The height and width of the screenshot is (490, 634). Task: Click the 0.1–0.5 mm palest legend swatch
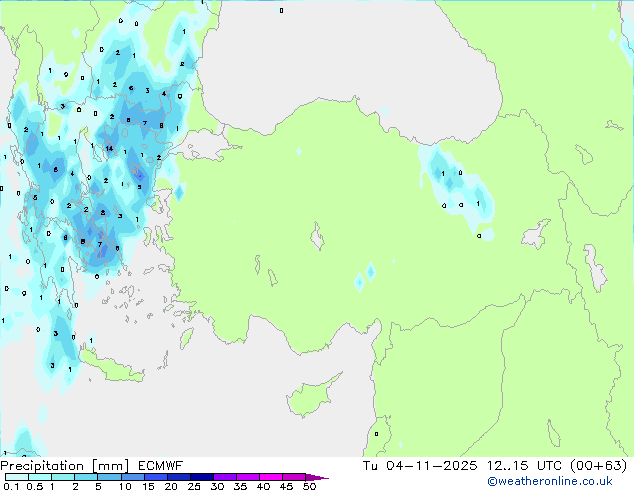click(17, 477)
